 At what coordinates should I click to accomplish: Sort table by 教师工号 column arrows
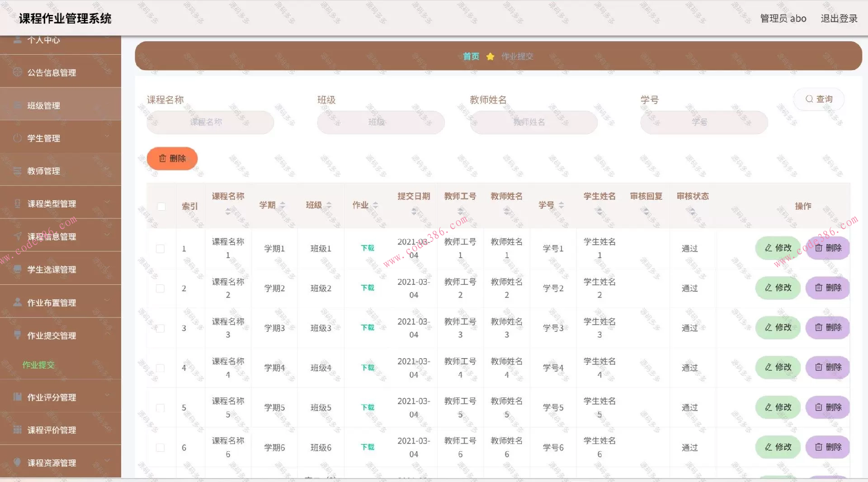coord(460,211)
